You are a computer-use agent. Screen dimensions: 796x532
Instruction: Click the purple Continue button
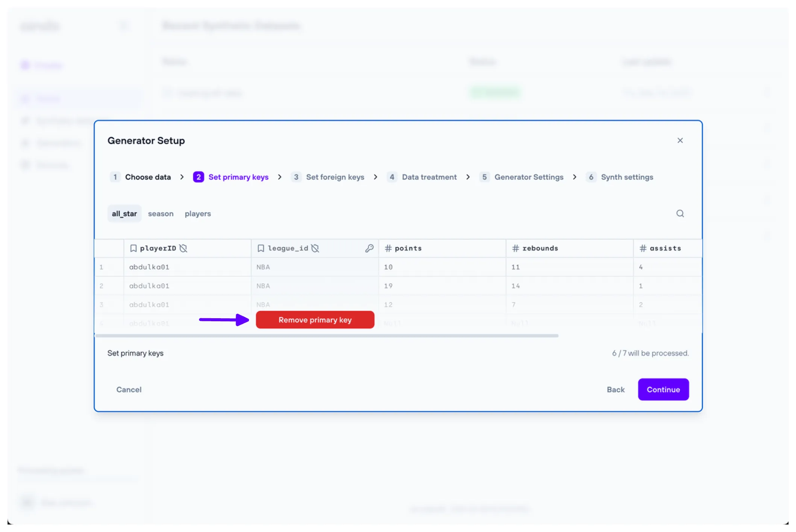point(663,390)
